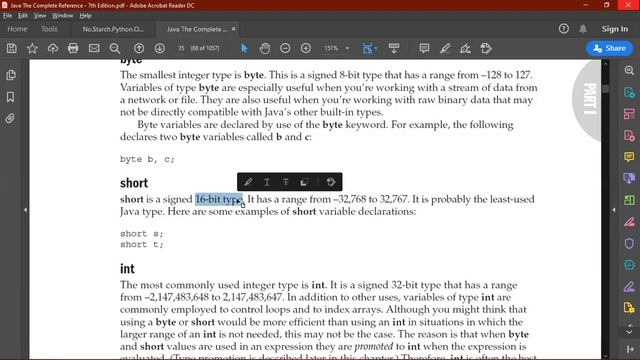Highlight selected text in popup toolbar
Image resolution: width=640 pixels, height=360 pixels.
coord(248,182)
